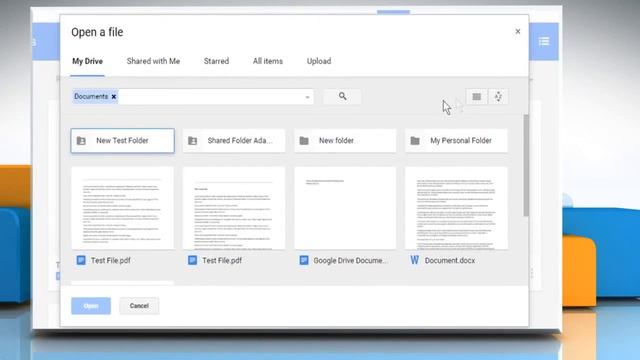Select the Starred tab

[x=216, y=61]
